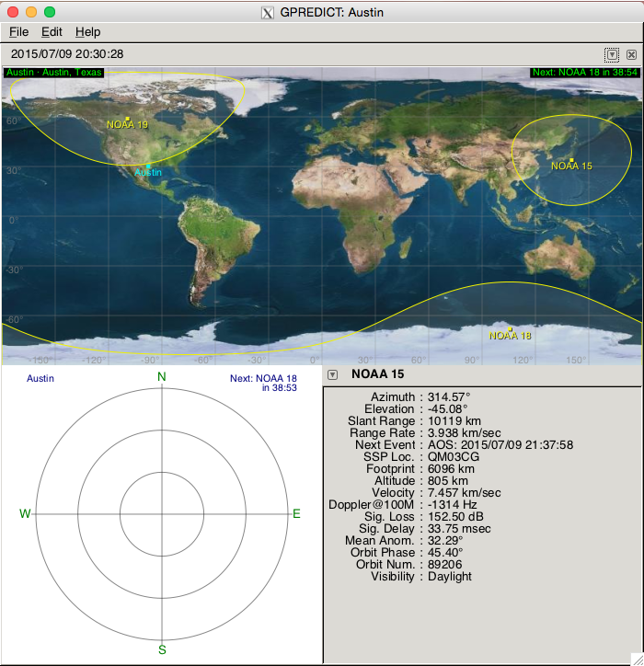
Task: Open the Help menu
Action: pyautogui.click(x=88, y=32)
